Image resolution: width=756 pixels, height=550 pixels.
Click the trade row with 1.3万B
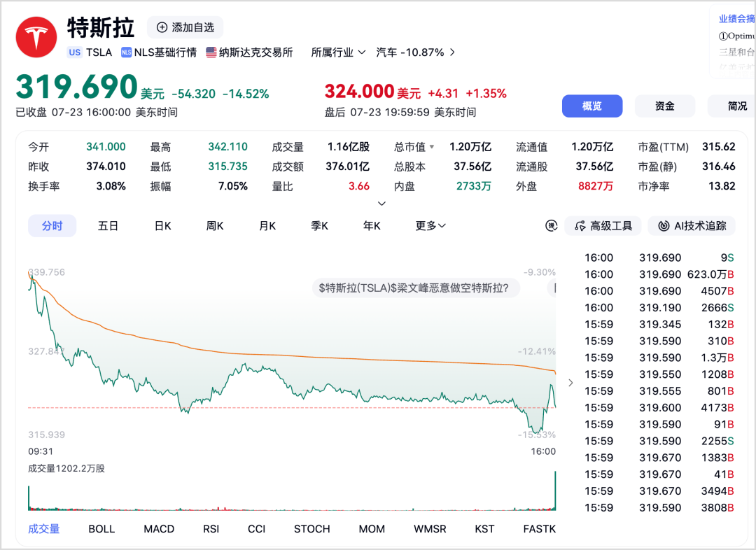pos(659,358)
